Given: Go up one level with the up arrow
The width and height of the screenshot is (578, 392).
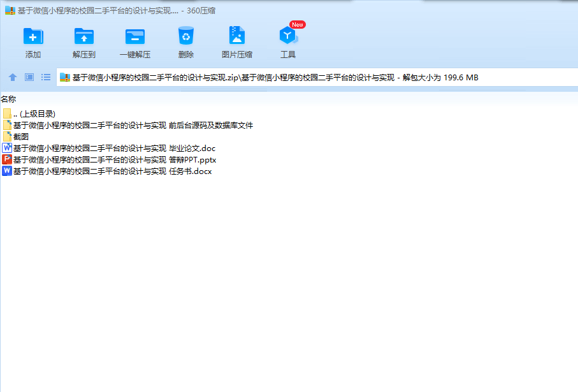Looking at the screenshot, I should [x=13, y=77].
